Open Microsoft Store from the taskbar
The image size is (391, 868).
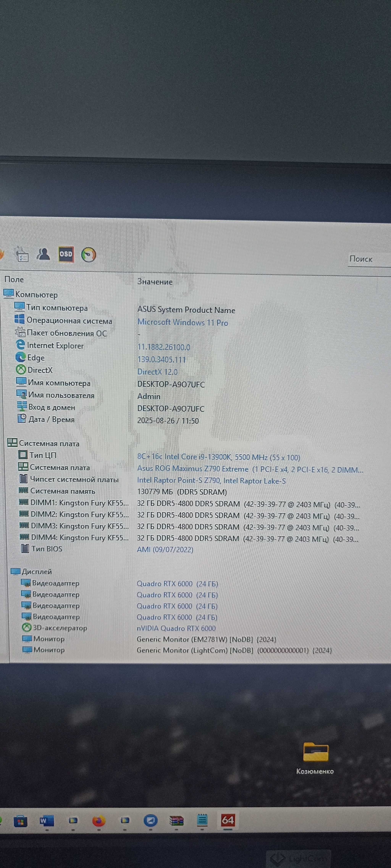[x=20, y=821]
